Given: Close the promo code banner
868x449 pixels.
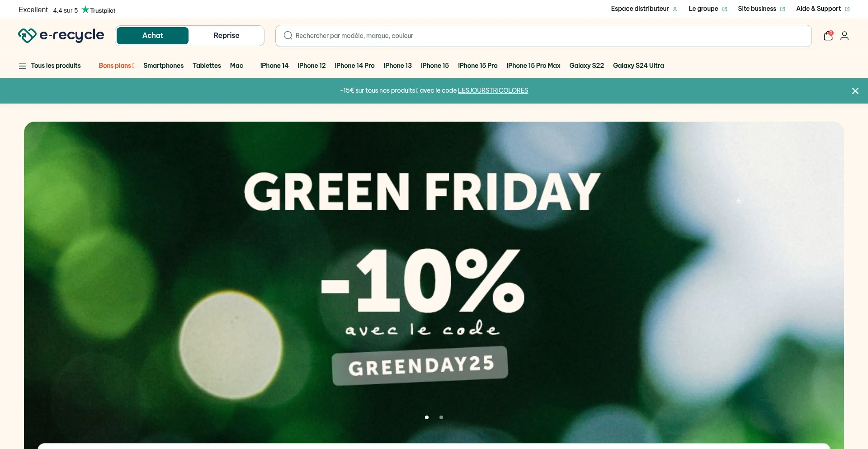Looking at the screenshot, I should (855, 91).
